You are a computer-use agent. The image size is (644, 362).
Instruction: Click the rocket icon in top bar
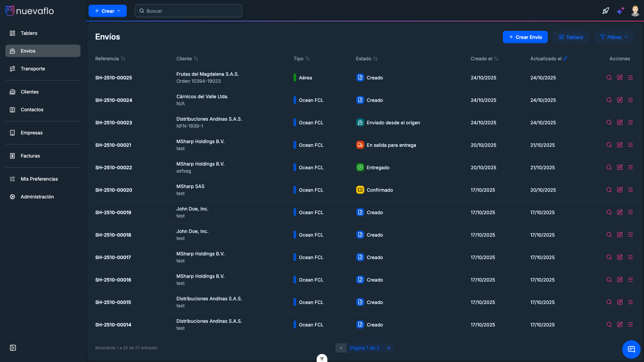[x=605, y=11]
